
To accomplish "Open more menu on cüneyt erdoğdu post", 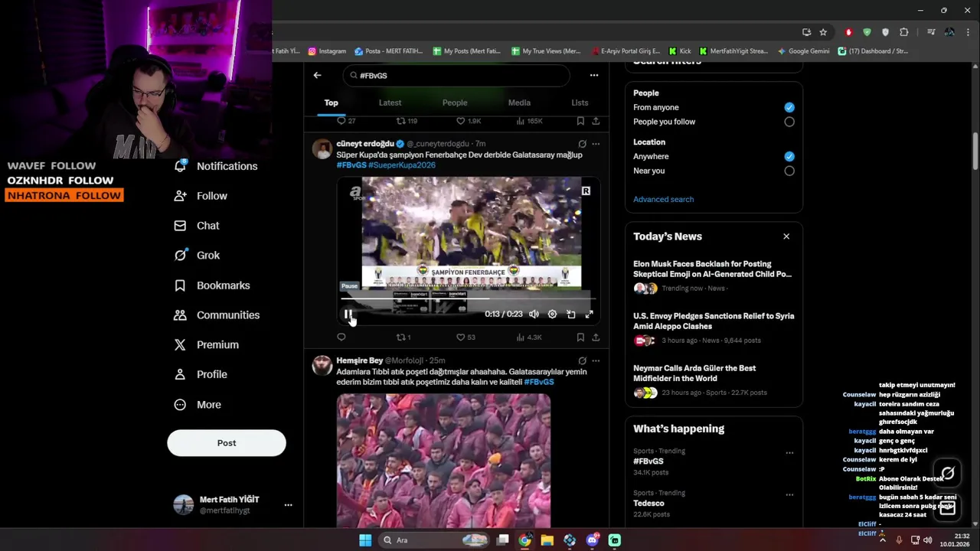I will [x=596, y=144].
